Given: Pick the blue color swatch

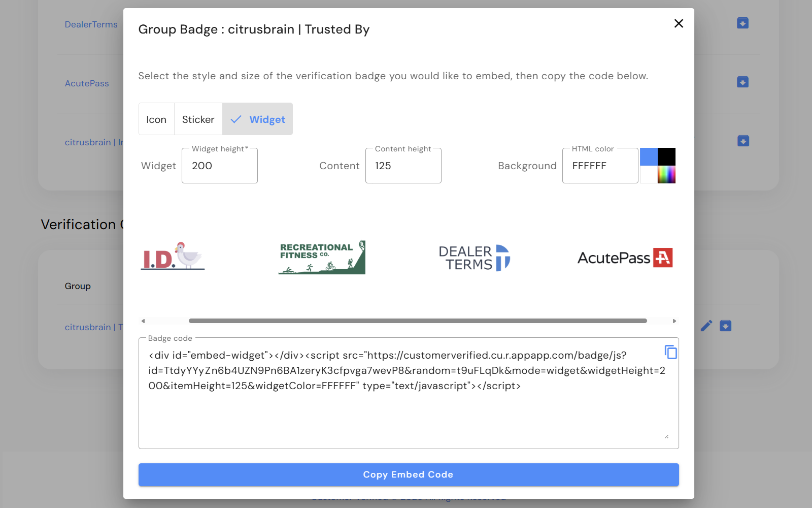Looking at the screenshot, I should (x=649, y=157).
